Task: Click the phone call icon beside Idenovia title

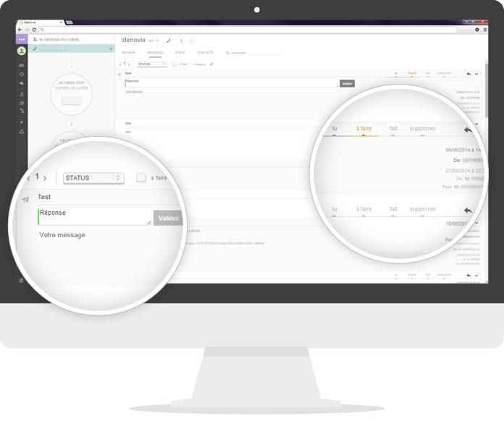Action: 168,41
